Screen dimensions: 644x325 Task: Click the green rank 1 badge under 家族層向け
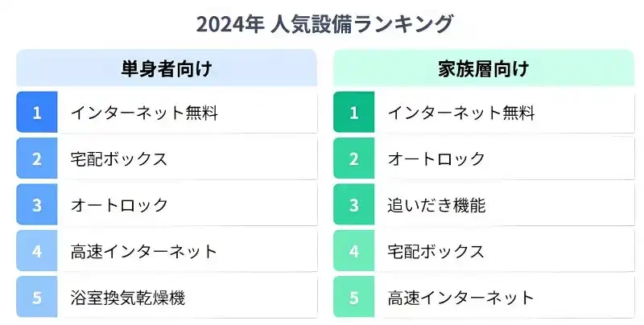click(353, 113)
